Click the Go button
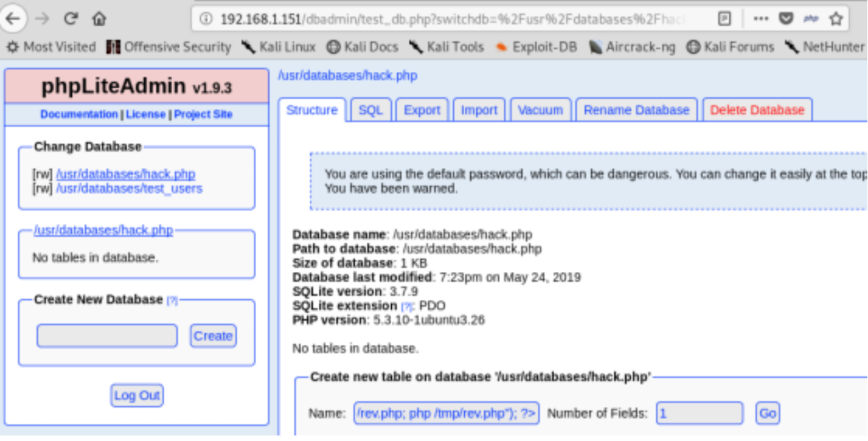 pos(768,413)
